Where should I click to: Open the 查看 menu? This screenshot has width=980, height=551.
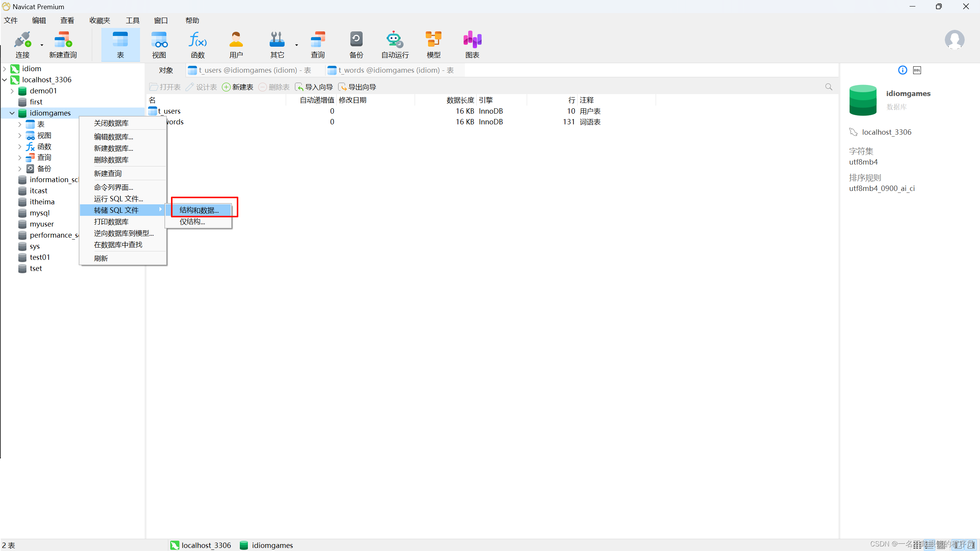[67, 20]
